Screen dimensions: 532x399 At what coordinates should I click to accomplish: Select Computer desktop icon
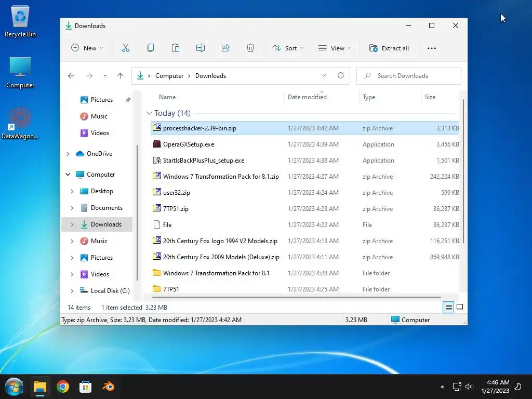(x=20, y=73)
